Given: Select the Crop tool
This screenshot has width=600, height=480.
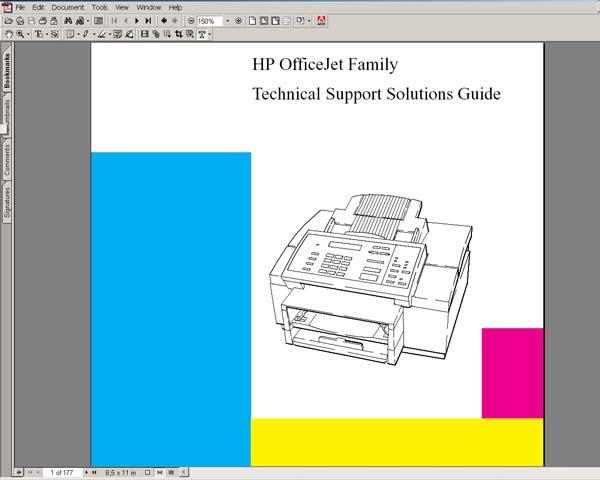Looking at the screenshot, I should click(179, 34).
